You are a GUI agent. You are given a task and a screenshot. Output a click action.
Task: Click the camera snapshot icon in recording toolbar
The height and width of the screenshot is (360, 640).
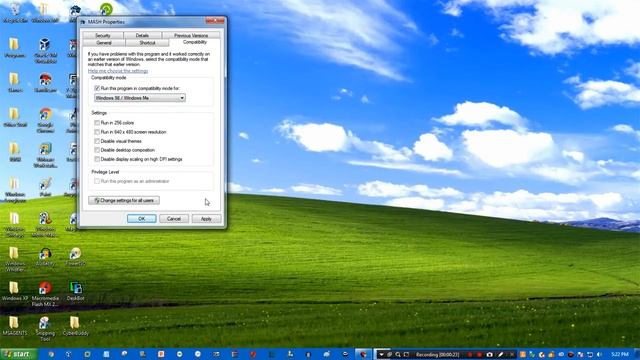point(489,354)
